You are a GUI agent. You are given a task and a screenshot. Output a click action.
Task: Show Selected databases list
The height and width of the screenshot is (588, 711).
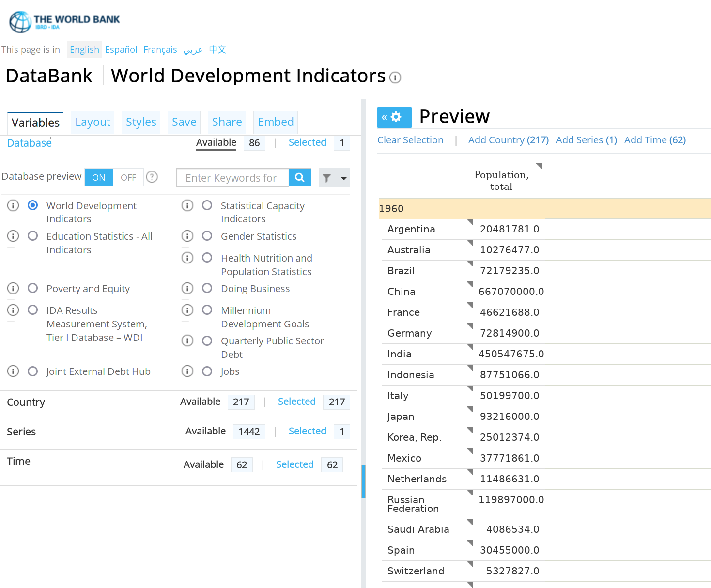308,142
